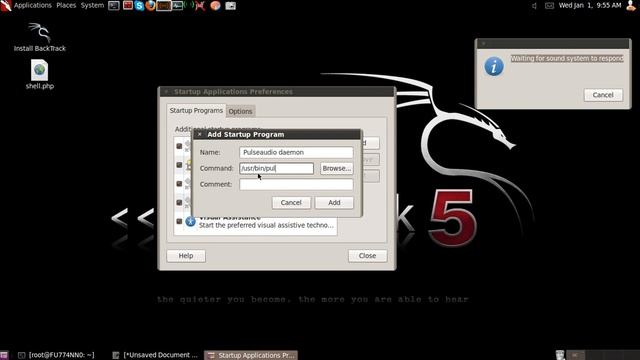The image size is (640, 360).
Task: Launch Firefox from the top panel
Action: tap(150, 6)
